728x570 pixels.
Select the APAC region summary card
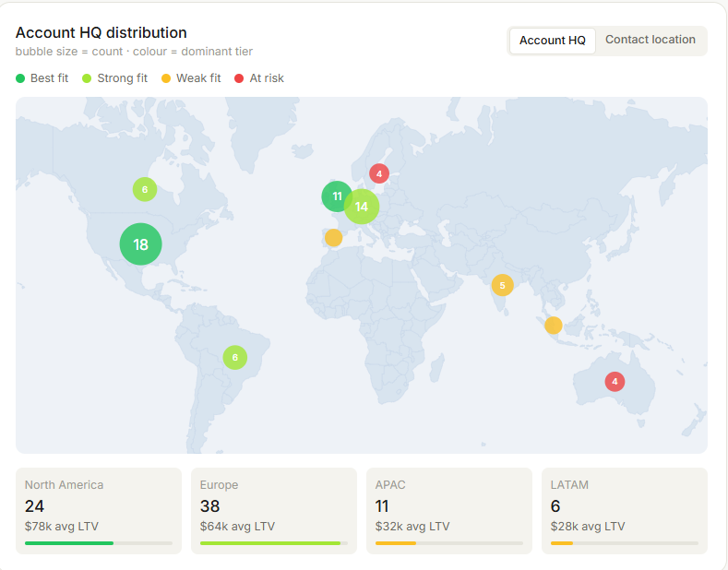click(449, 511)
